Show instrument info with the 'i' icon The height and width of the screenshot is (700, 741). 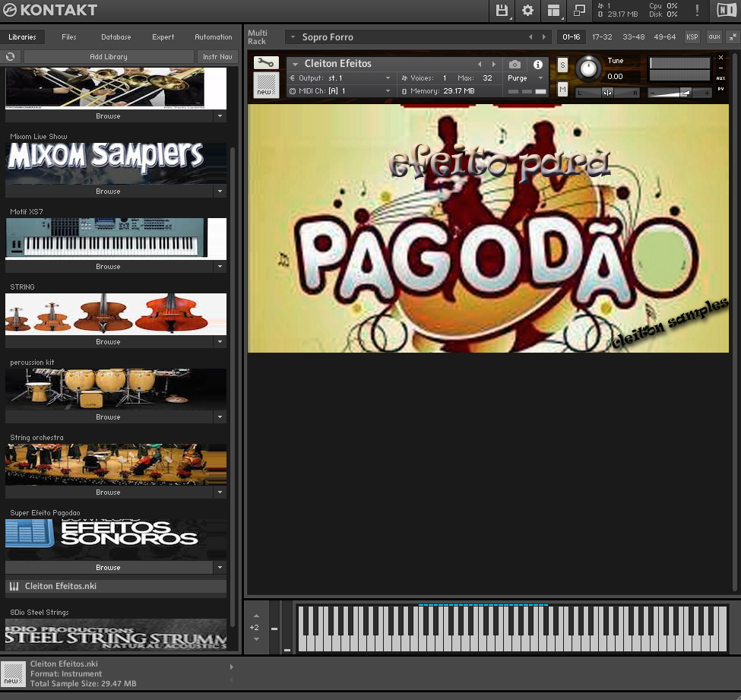[x=538, y=65]
